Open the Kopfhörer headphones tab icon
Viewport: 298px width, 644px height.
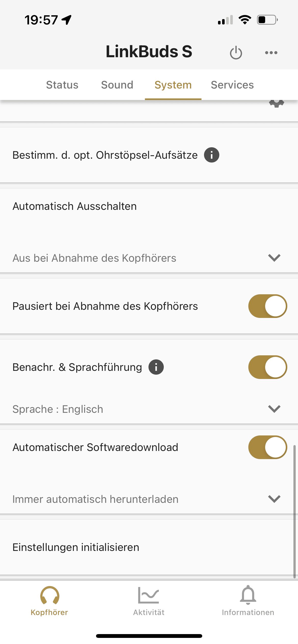pyautogui.click(x=49, y=596)
